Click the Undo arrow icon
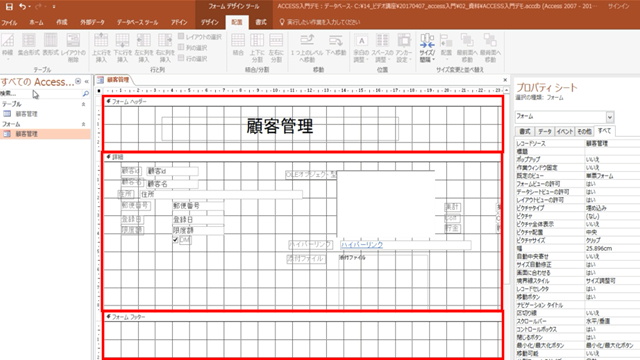Viewport: 640px width, 360px height. [22, 7]
